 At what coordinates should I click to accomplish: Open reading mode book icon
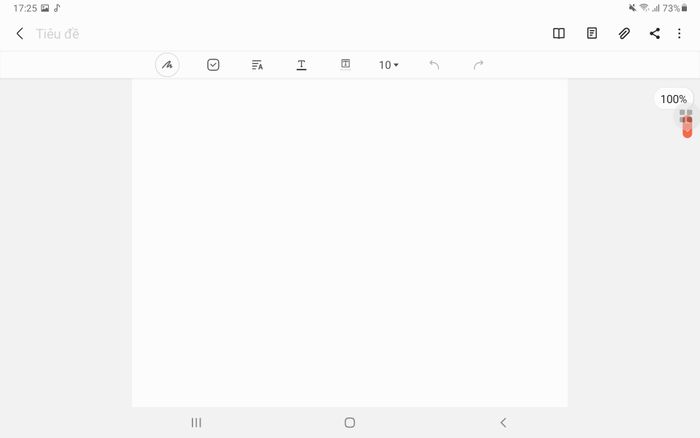pyautogui.click(x=559, y=33)
